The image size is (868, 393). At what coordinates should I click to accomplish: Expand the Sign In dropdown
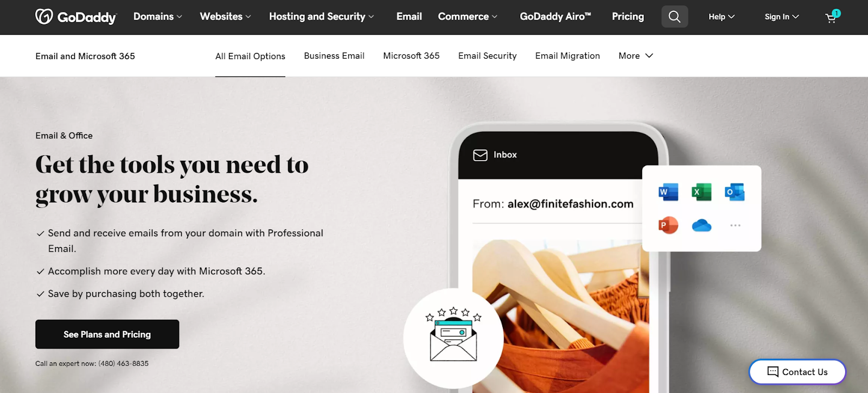click(x=782, y=17)
